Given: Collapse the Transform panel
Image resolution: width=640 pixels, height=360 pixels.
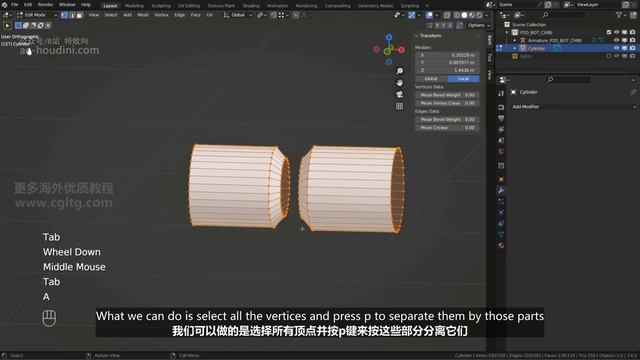Looking at the screenshot, I should [x=416, y=36].
